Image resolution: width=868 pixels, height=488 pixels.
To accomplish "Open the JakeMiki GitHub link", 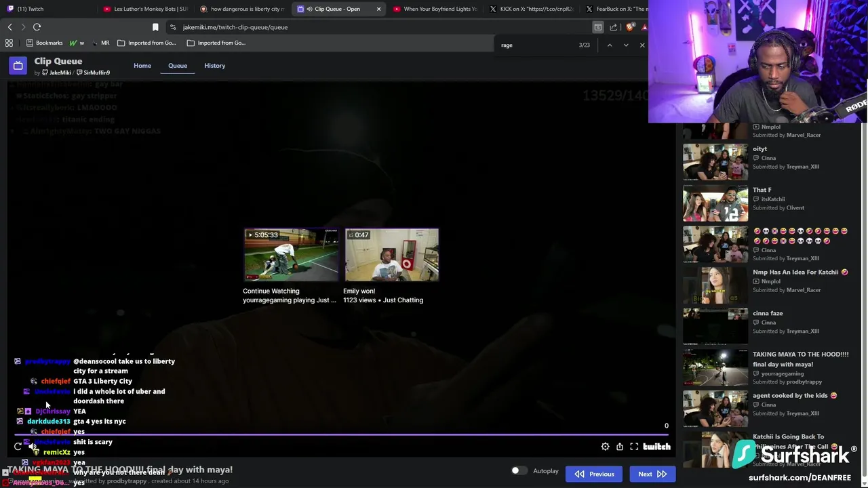I will pyautogui.click(x=57, y=73).
